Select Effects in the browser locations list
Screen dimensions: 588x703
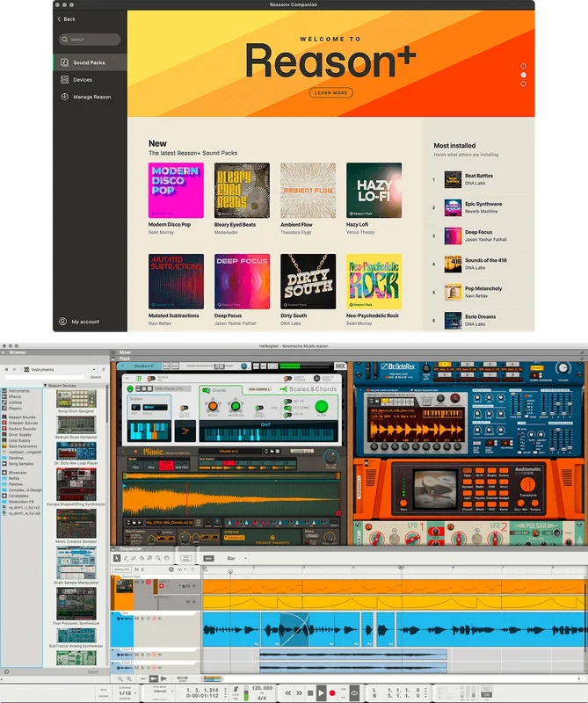click(x=15, y=397)
